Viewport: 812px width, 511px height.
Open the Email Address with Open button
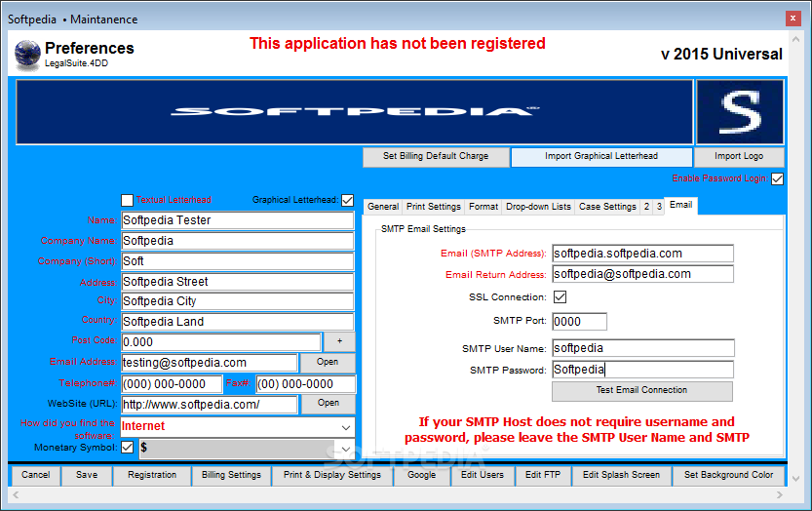point(328,362)
